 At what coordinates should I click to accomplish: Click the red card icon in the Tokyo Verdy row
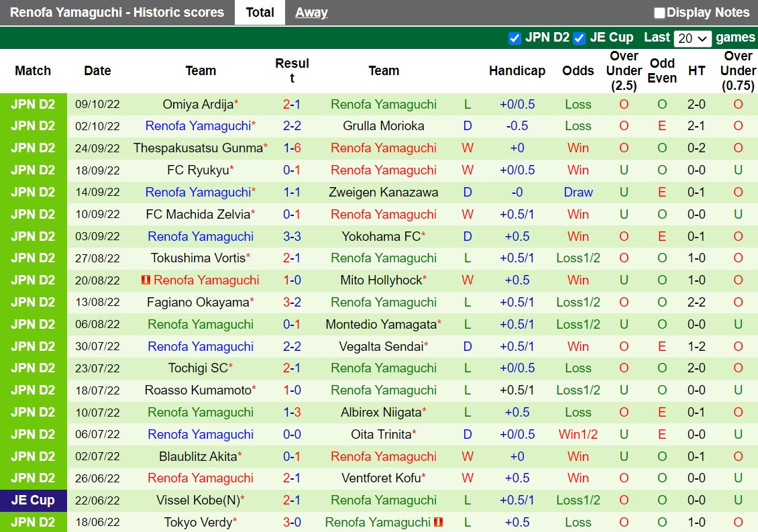coord(438,522)
